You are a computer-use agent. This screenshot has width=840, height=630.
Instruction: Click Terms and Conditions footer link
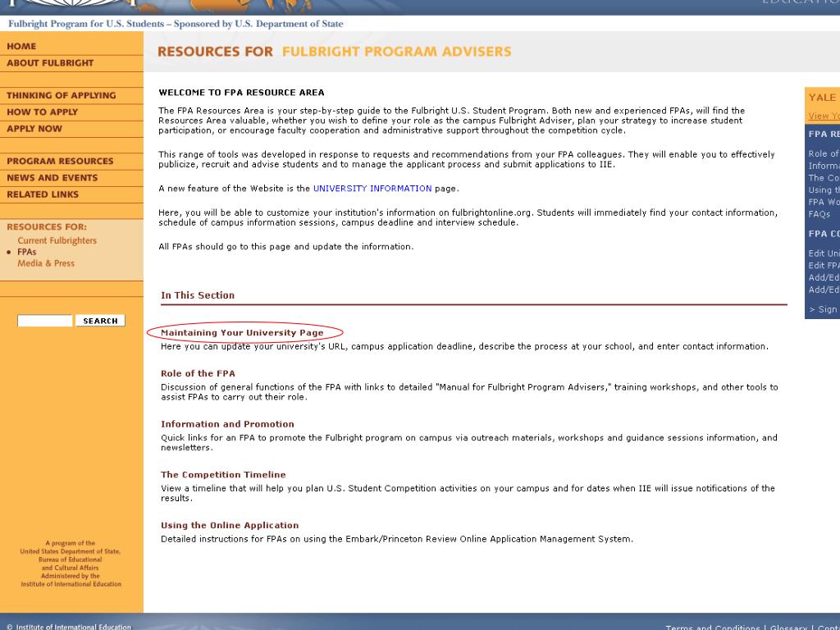(713, 628)
